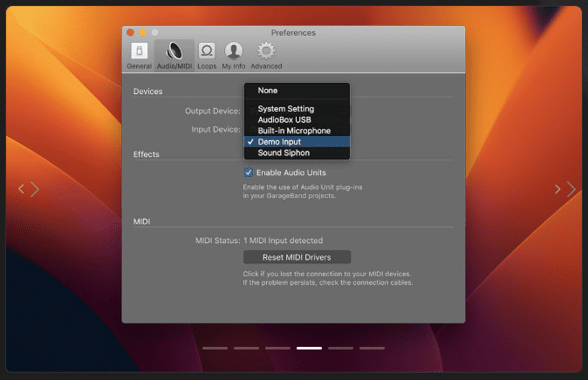This screenshot has height=380, width=588.
Task: Click the Input Device label
Action: [x=216, y=129]
